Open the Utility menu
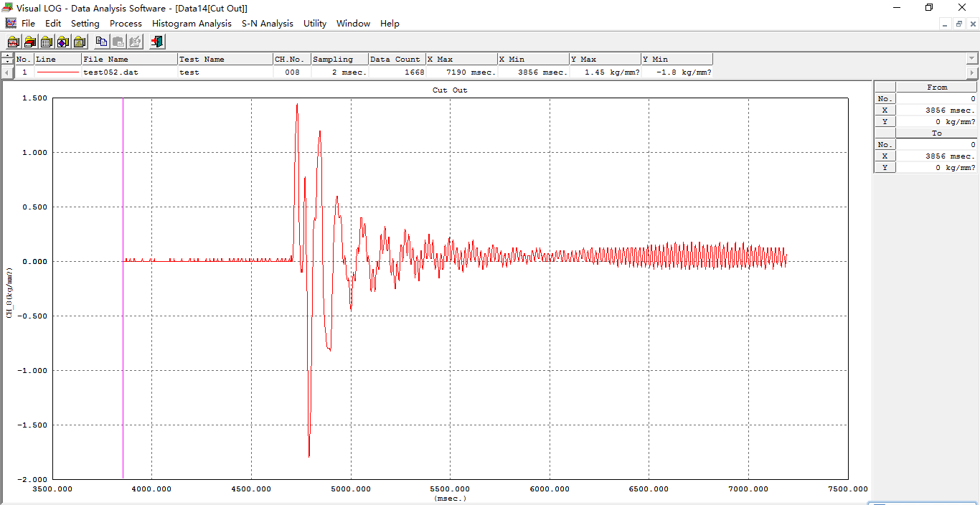Image resolution: width=980 pixels, height=505 pixels. 314,24
